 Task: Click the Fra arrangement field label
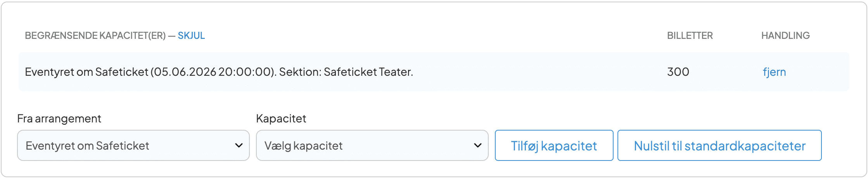(59, 119)
